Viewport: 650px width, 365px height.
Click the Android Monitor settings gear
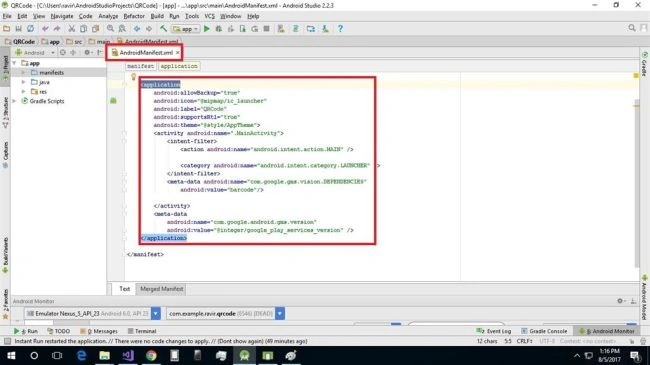(620, 301)
